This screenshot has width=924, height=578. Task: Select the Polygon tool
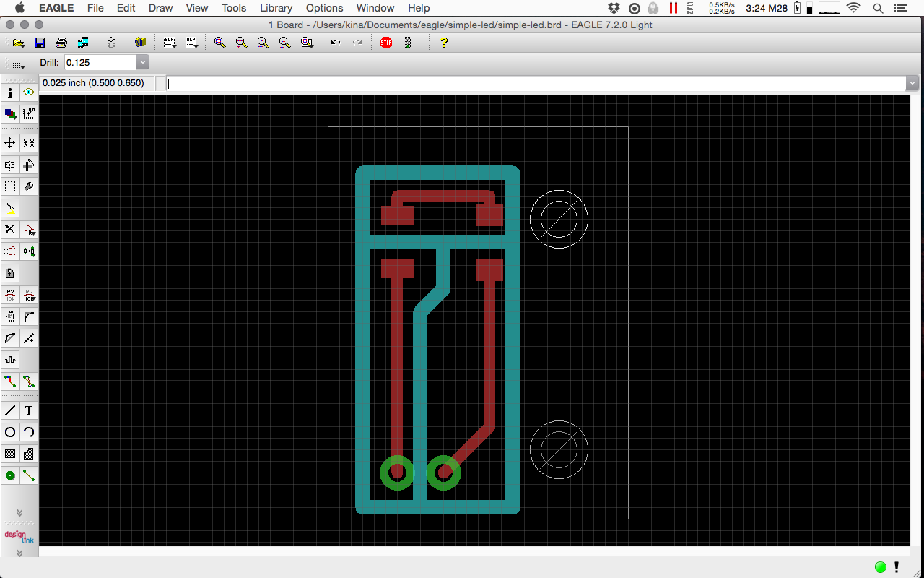coord(29,454)
